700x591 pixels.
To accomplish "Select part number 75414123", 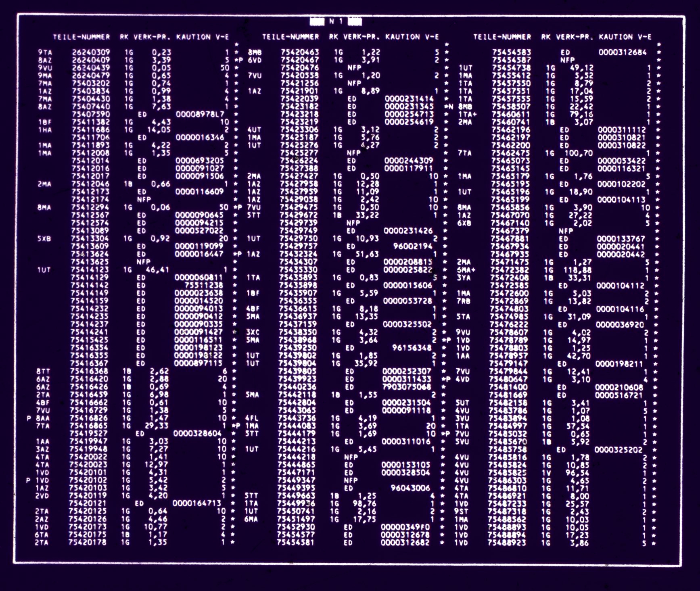I will [x=90, y=269].
